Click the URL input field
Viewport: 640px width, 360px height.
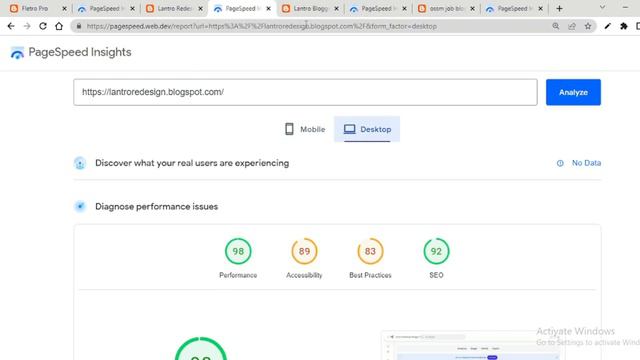[305, 92]
